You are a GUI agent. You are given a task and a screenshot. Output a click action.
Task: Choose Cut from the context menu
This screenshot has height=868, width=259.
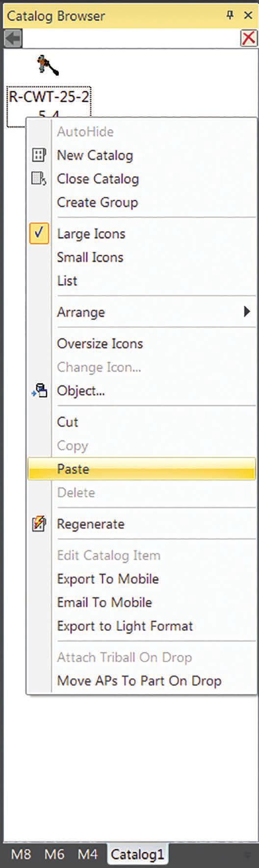tap(68, 422)
